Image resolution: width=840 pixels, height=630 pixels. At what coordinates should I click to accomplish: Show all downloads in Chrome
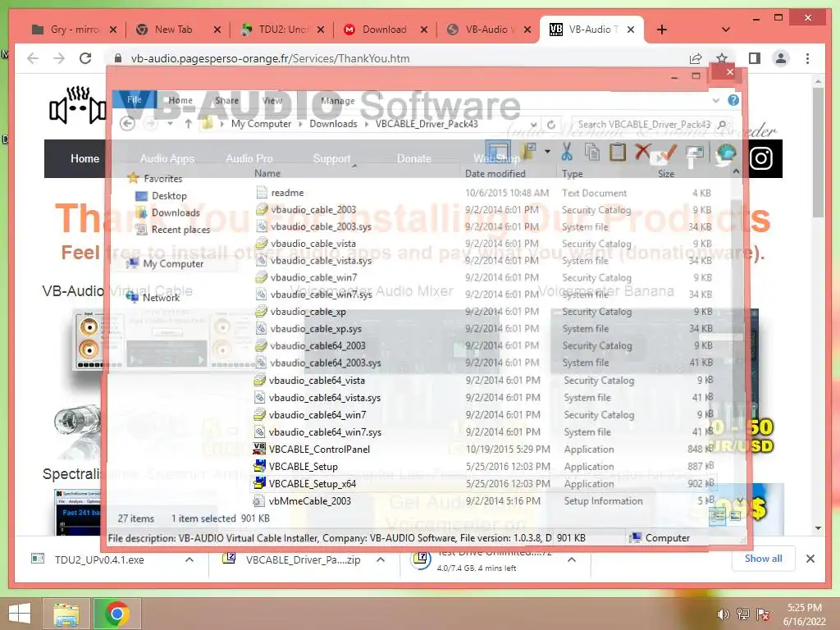pyautogui.click(x=763, y=559)
